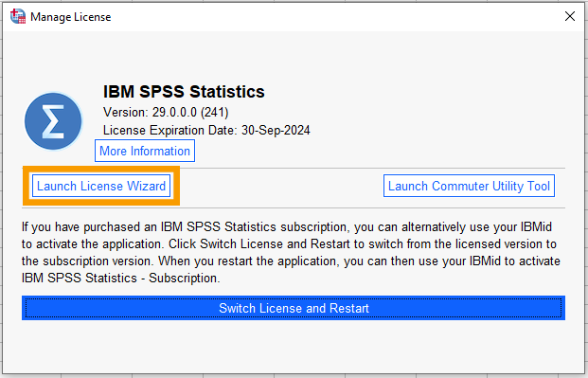Launch Commuter Utility Tool
588x378 pixels.
coord(469,186)
